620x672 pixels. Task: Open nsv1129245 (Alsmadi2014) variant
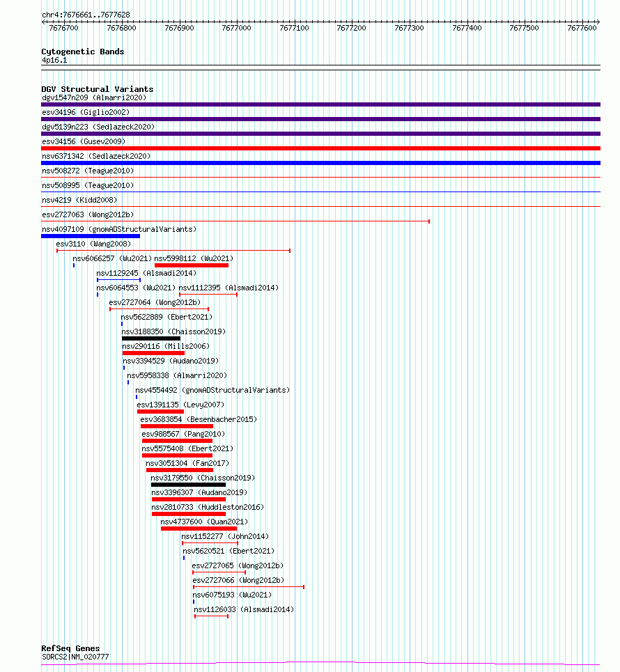(x=146, y=273)
